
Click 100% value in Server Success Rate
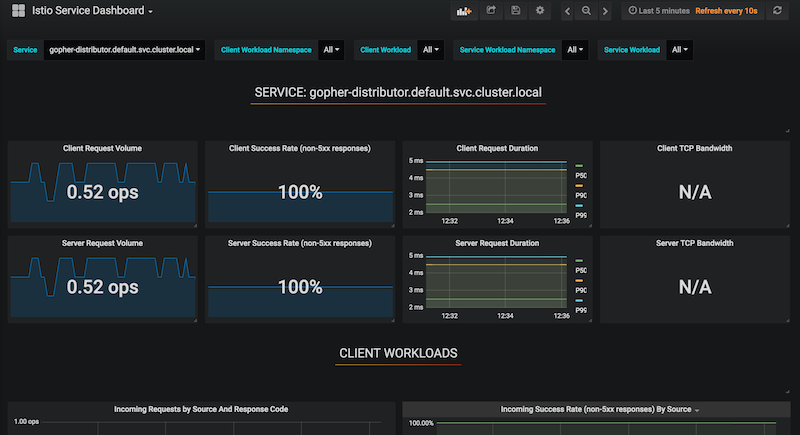(x=300, y=287)
